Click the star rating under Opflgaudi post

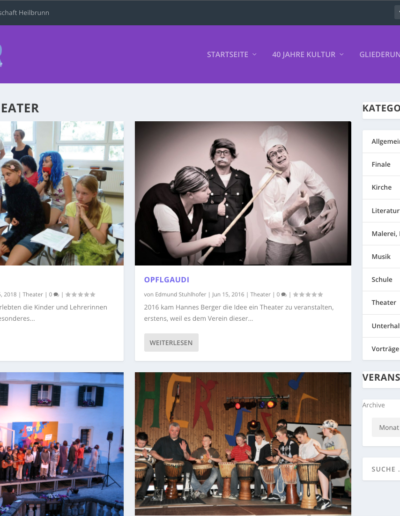pyautogui.click(x=308, y=294)
